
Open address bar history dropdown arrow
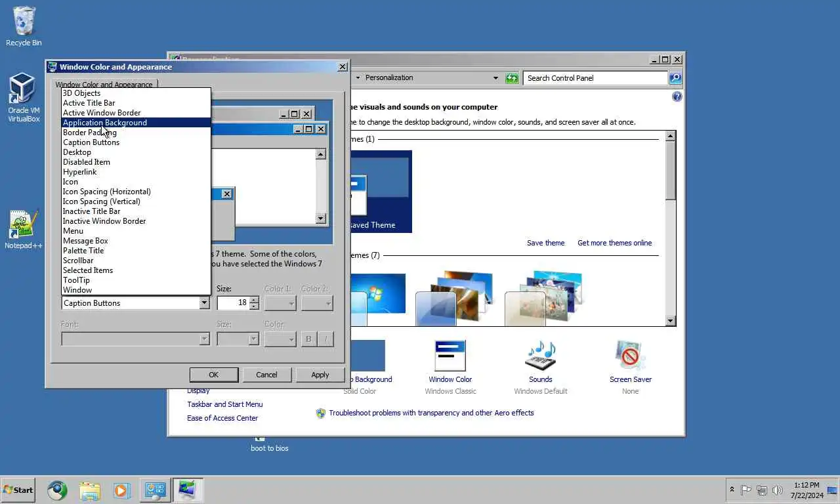pyautogui.click(x=495, y=78)
